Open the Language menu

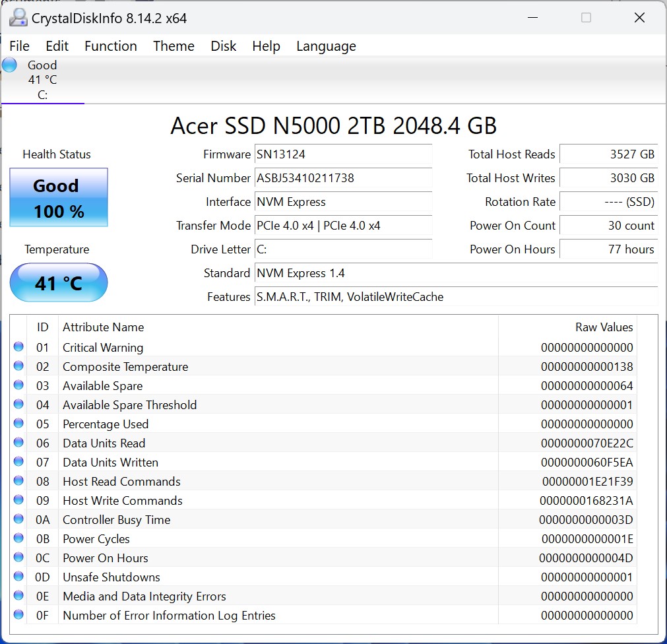(x=326, y=46)
